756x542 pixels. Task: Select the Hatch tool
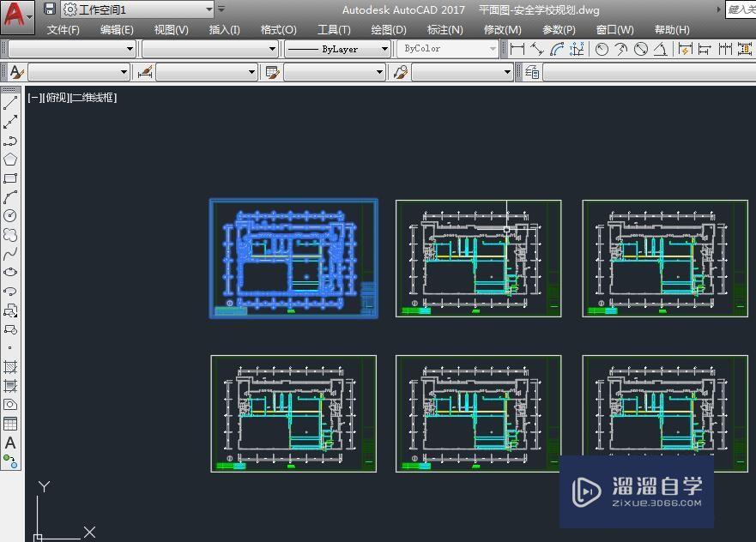coord(10,367)
